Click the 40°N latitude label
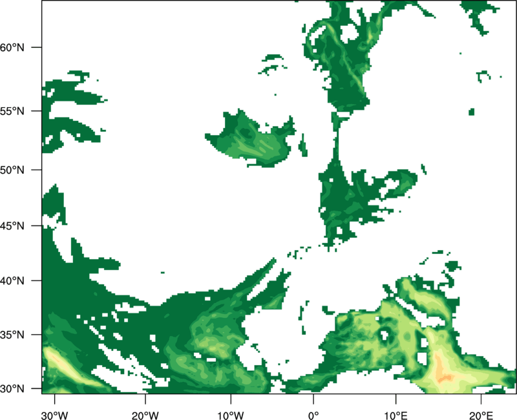This screenshot has height=420, width=517. [12, 280]
